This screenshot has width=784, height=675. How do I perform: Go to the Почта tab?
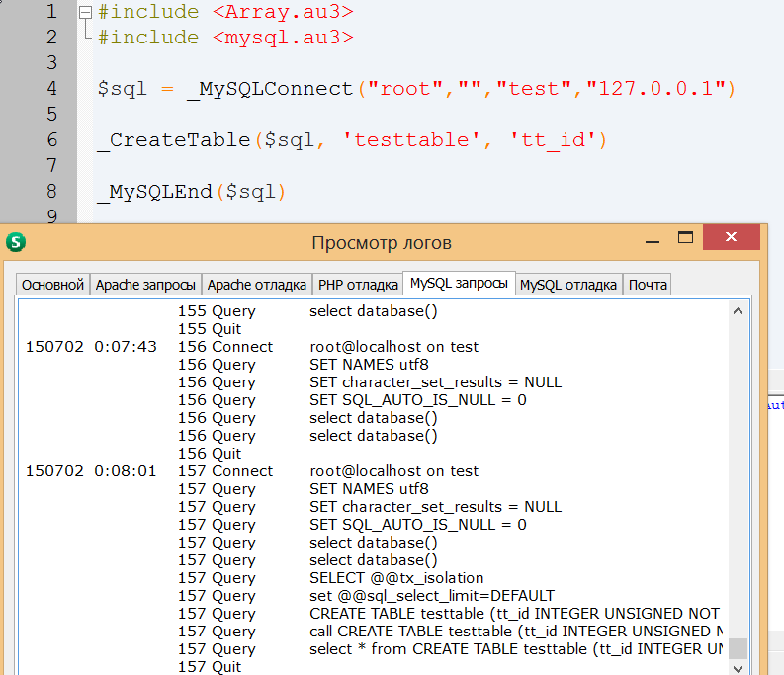click(x=648, y=285)
